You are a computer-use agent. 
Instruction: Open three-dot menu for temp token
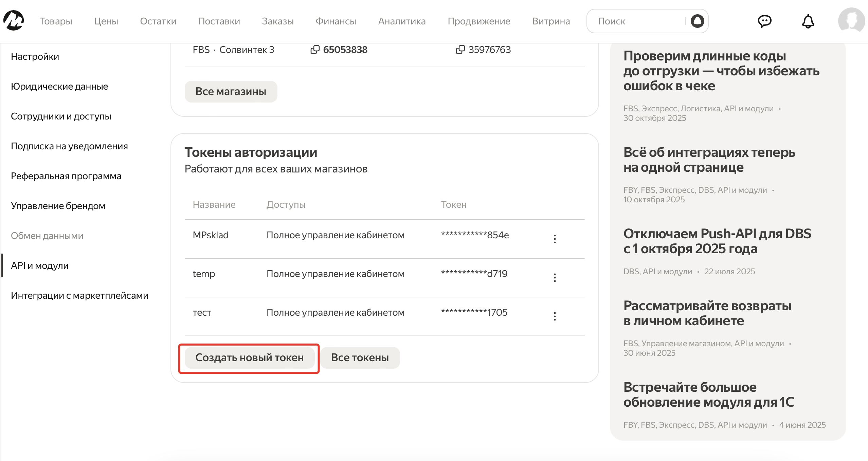coord(555,278)
